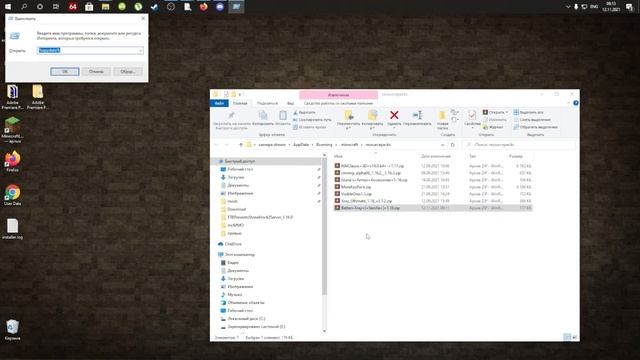Click the pink Extract (Извлечение) tab header
Screen dimensions: 640x360
point(338,95)
